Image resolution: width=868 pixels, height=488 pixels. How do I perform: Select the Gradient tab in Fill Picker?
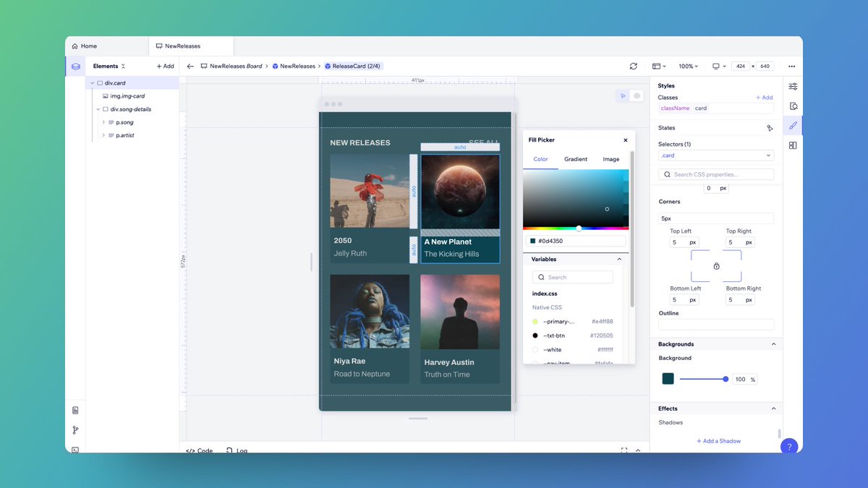pos(576,159)
